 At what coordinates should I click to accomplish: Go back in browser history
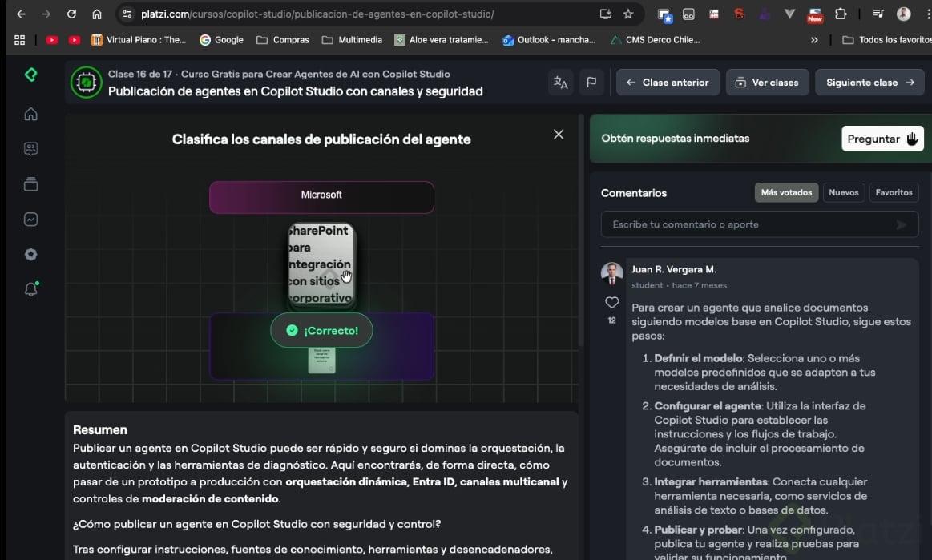(21, 14)
